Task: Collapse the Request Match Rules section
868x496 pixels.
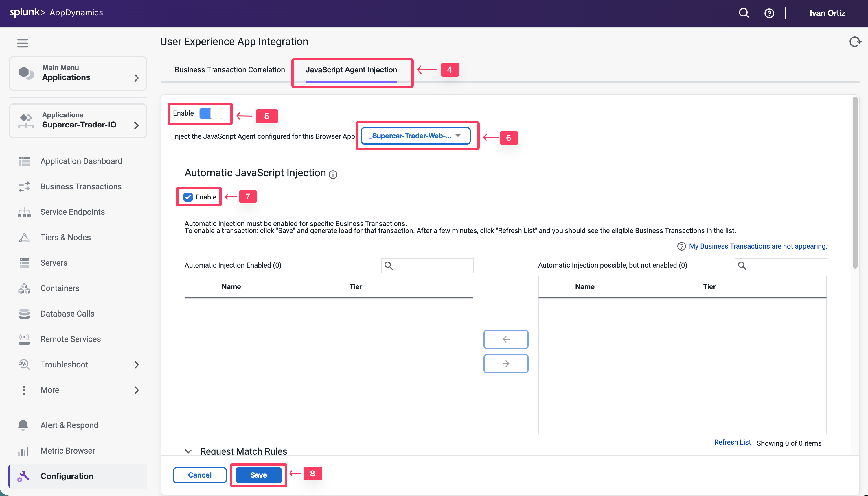Action: (188, 451)
